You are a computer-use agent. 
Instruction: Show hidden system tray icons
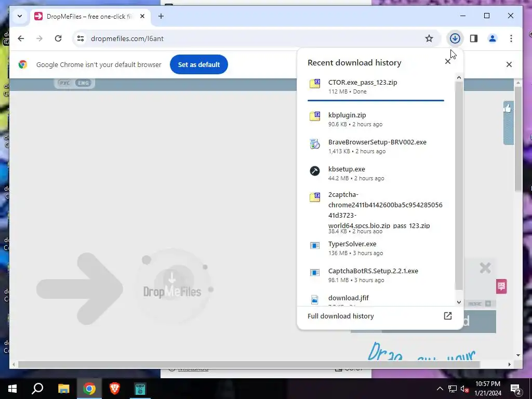click(x=440, y=389)
